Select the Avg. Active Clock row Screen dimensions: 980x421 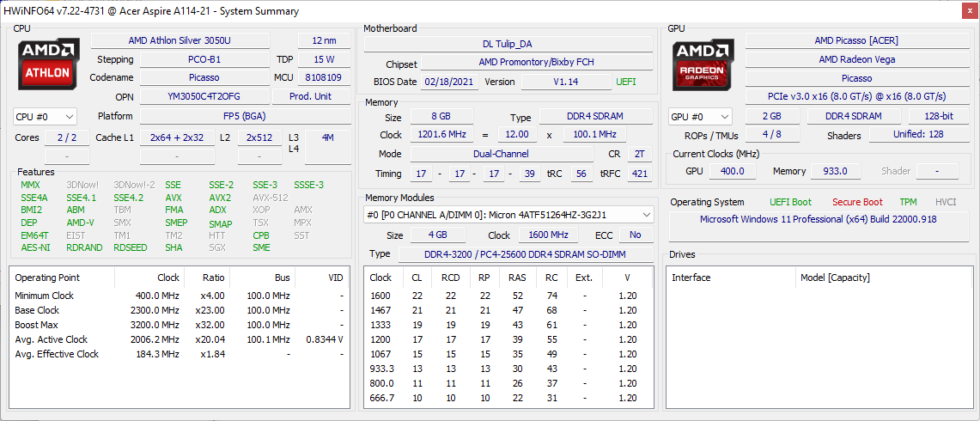coord(179,339)
